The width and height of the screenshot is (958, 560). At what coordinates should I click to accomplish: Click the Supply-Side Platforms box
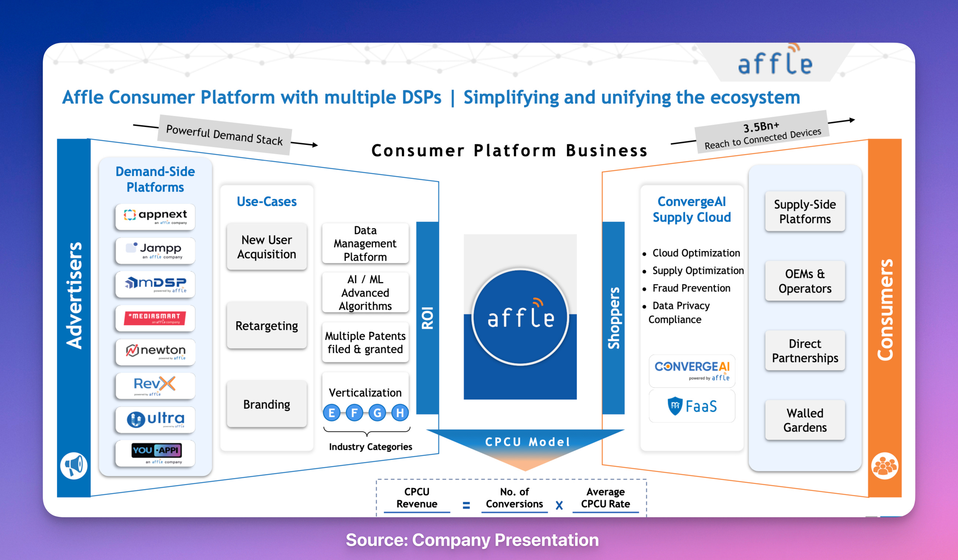coord(805,212)
